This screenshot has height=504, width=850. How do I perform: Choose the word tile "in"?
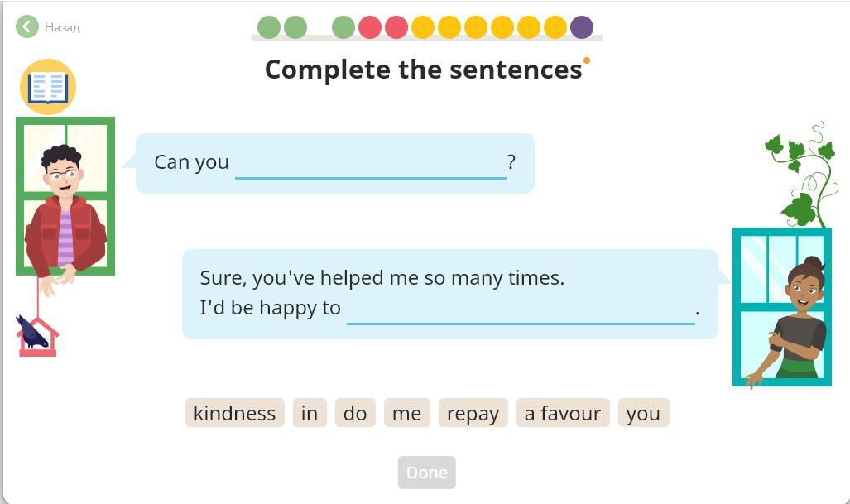(310, 413)
